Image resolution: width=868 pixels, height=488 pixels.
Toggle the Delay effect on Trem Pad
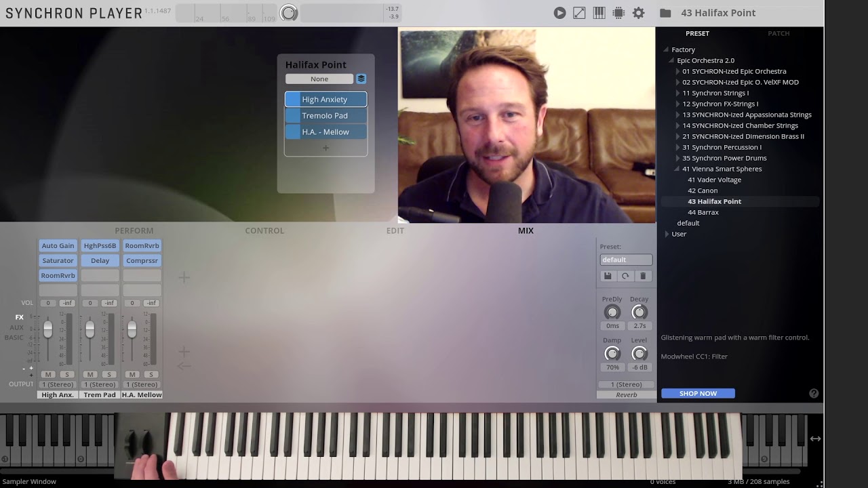pos(100,260)
